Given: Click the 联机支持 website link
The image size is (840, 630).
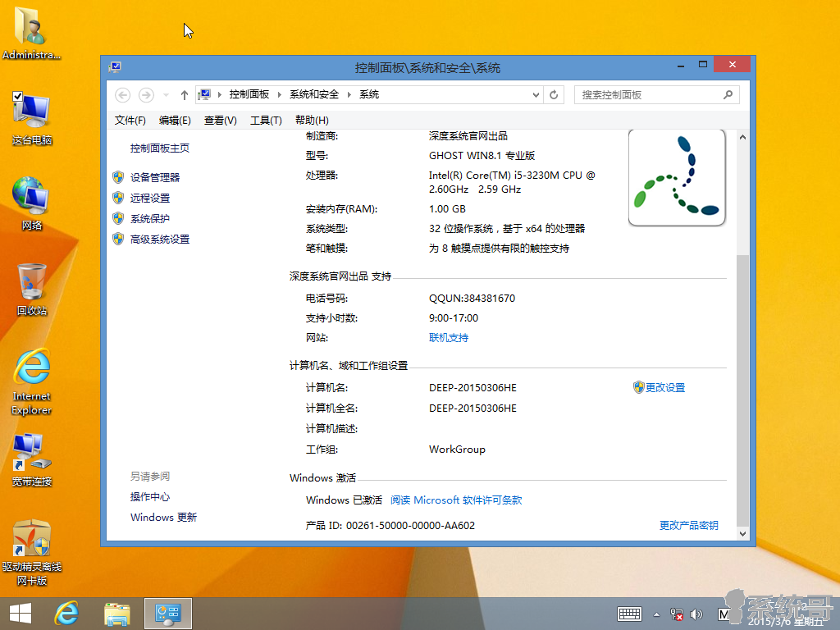Looking at the screenshot, I should [x=449, y=338].
